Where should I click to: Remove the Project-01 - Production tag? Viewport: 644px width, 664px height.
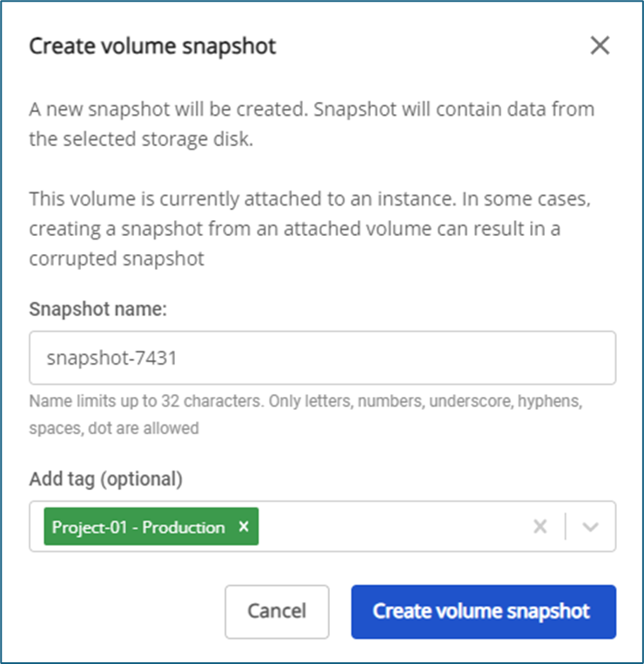[244, 527]
